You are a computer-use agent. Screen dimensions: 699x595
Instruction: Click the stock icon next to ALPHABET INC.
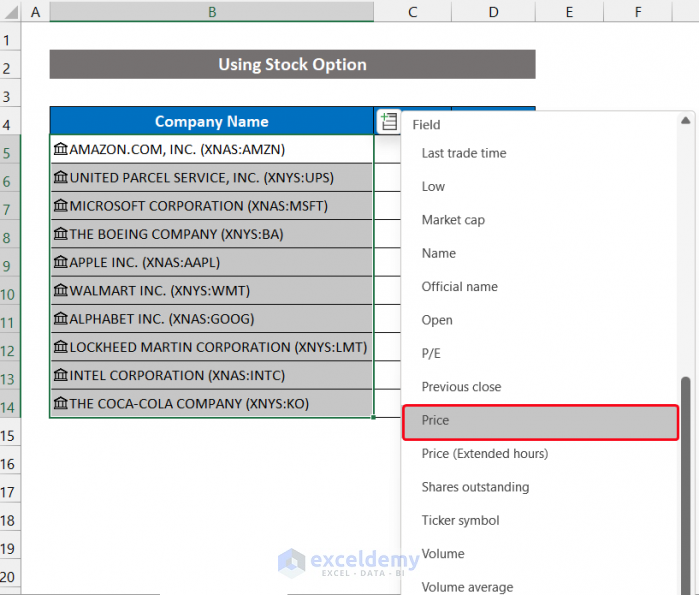(61, 318)
